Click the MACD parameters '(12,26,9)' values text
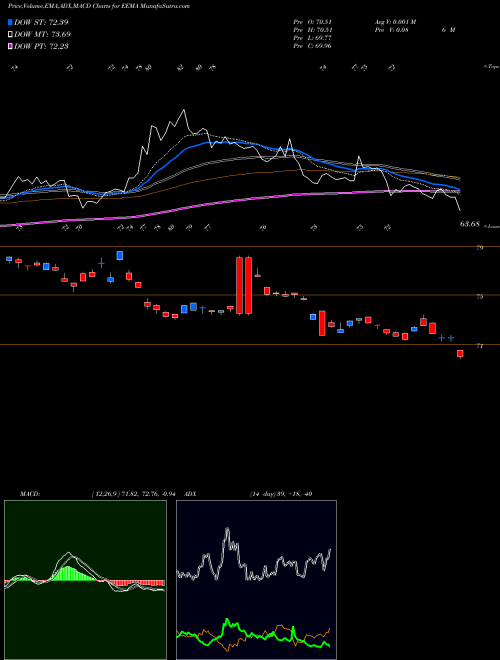500x660 pixels. [133, 494]
